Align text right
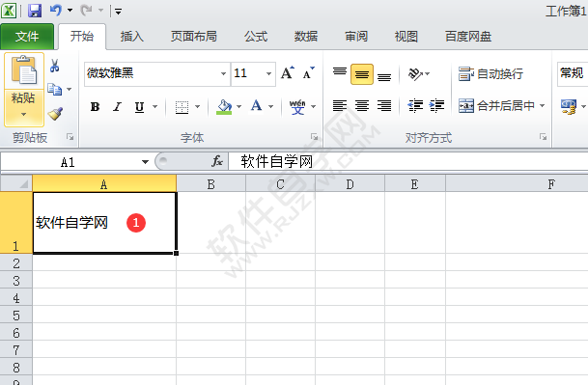Screen dimensions: 588x385 pos(384,106)
